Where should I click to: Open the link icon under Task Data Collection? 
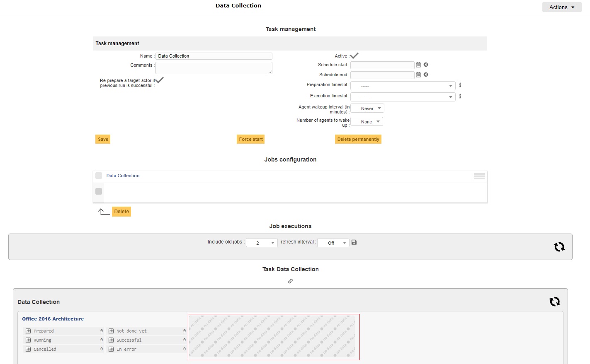(x=290, y=281)
